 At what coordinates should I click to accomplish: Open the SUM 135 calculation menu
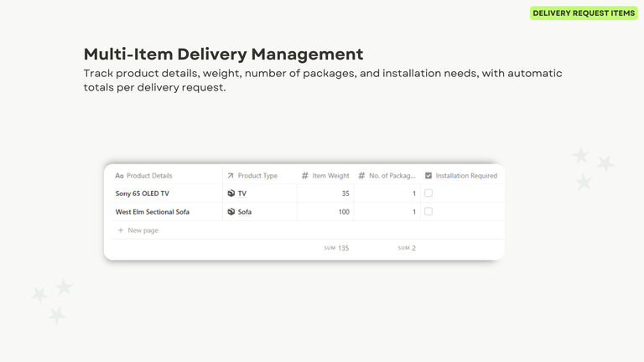click(336, 248)
